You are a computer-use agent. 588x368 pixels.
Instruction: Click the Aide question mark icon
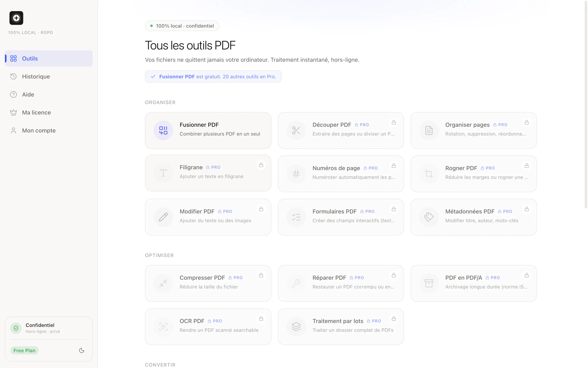click(x=13, y=94)
